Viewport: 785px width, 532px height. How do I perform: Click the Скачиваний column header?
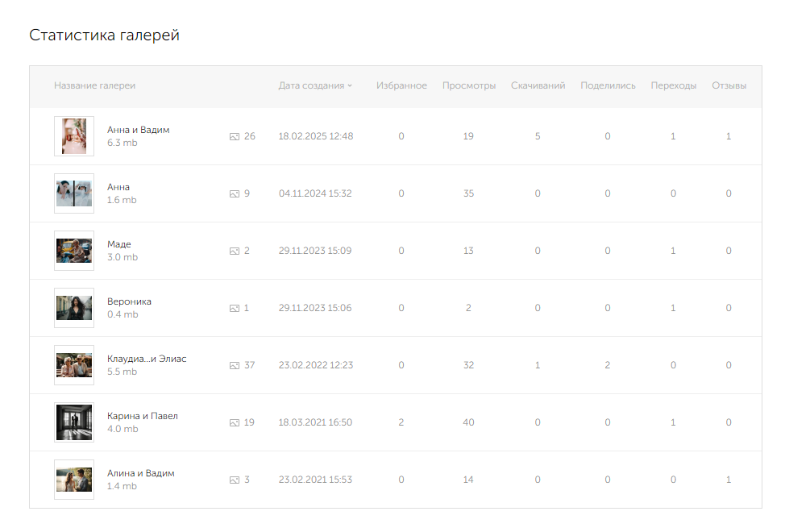pyautogui.click(x=538, y=85)
